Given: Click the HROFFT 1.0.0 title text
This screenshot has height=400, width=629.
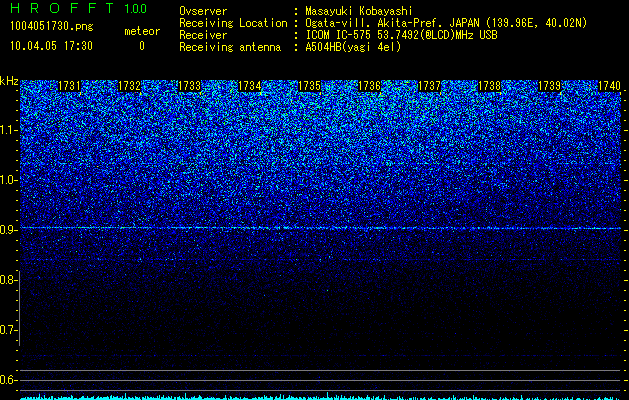Looking at the screenshot, I should tap(78, 8).
